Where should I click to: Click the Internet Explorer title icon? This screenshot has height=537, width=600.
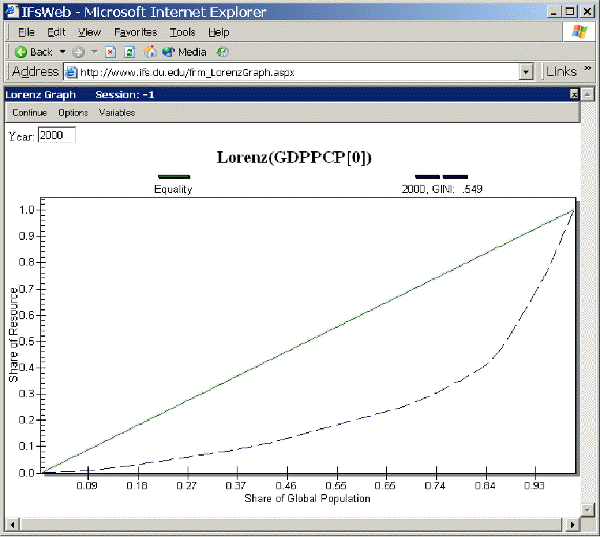pos(11,11)
